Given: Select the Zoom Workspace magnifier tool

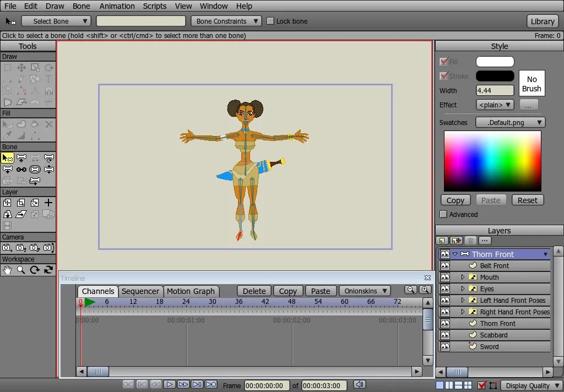Looking at the screenshot, I should [x=21, y=270].
